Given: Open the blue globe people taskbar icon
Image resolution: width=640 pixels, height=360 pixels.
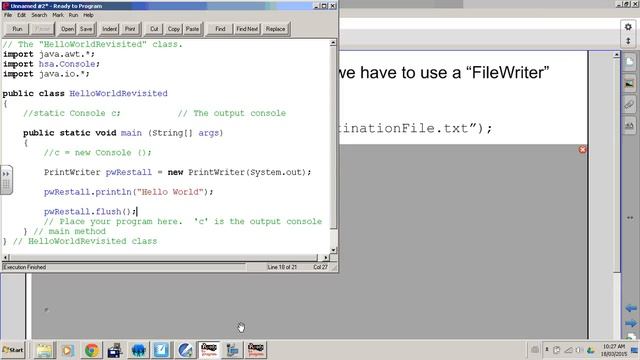Looking at the screenshot, I should click(x=138, y=350).
